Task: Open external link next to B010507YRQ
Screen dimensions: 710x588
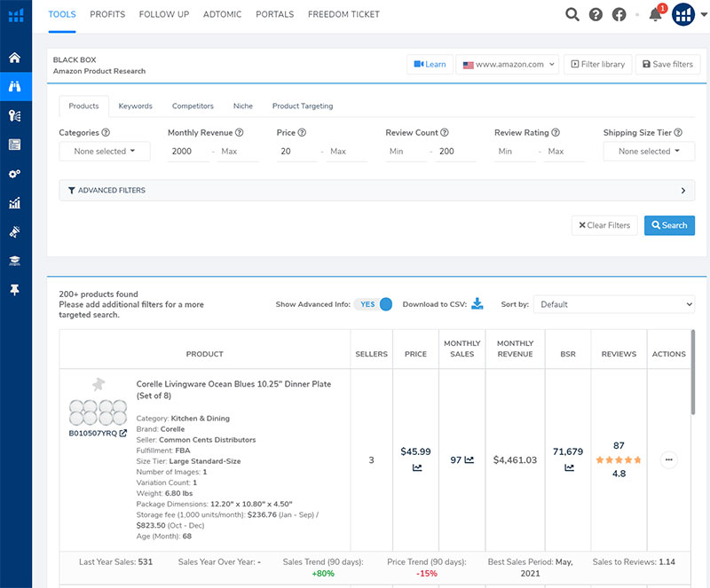Action: pyautogui.click(x=123, y=433)
